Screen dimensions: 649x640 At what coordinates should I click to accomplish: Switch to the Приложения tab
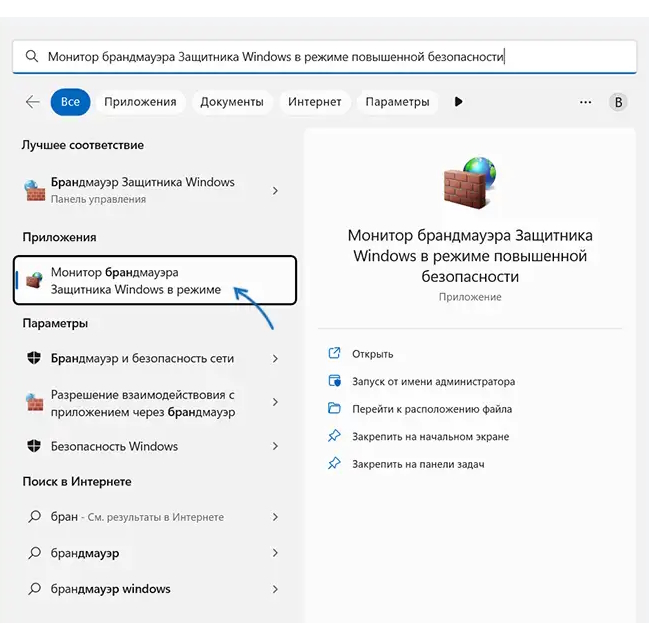tap(140, 102)
